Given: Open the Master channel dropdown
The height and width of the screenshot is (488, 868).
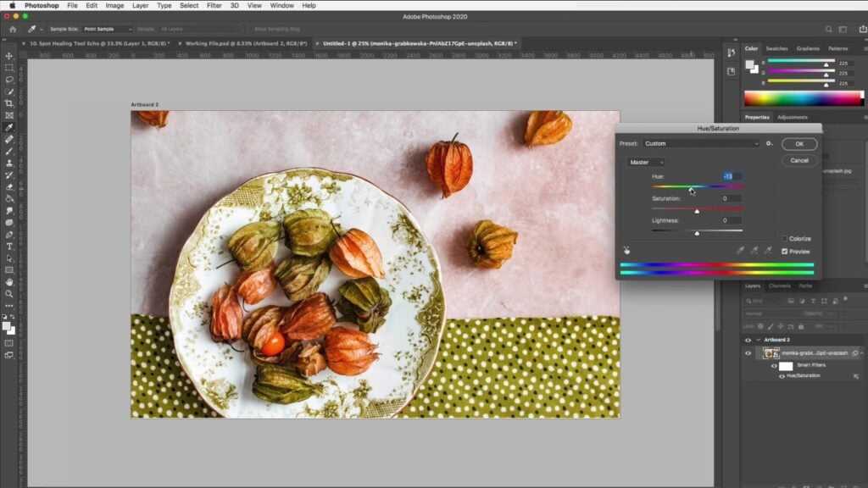Looking at the screenshot, I should 646,162.
